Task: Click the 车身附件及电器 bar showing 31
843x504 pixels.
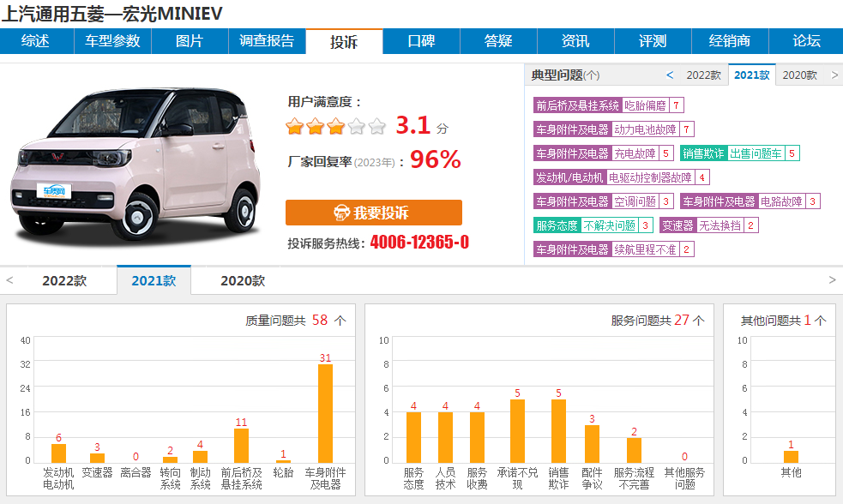Action: (x=325, y=413)
